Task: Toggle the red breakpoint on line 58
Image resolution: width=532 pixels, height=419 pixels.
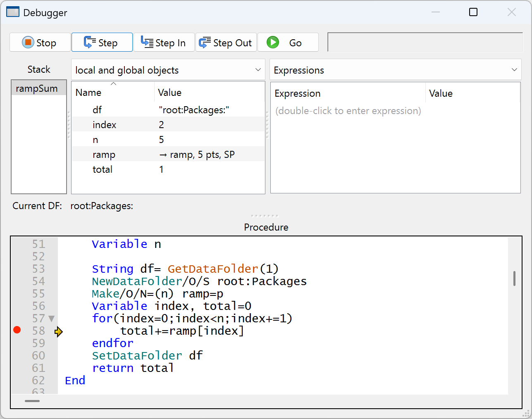Action: [17, 330]
